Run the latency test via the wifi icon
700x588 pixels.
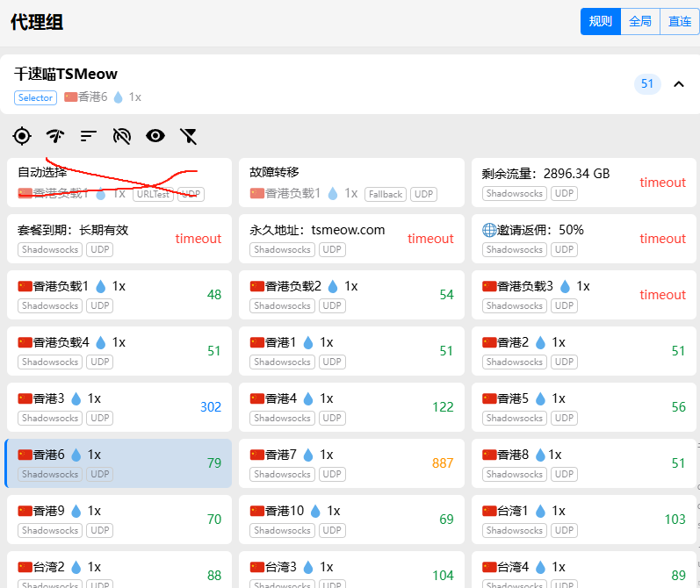click(x=55, y=136)
